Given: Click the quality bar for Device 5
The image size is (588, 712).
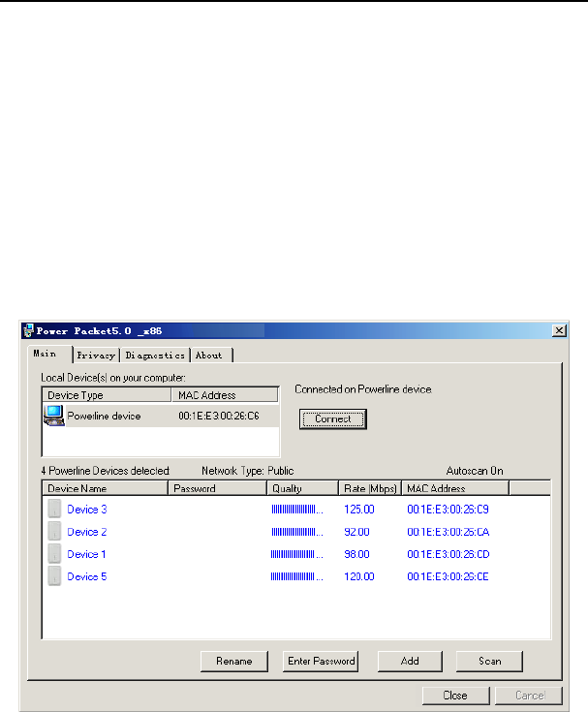Looking at the screenshot, I should pos(297,576).
